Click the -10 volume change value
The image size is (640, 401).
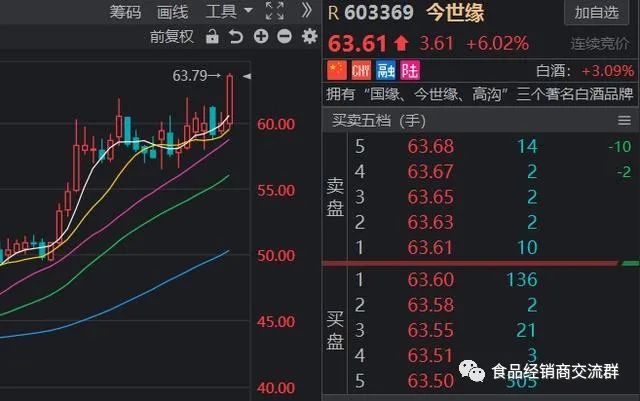tap(620, 146)
